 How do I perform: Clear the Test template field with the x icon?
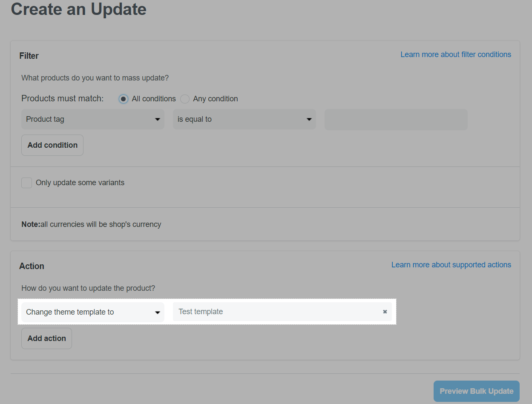[385, 312]
